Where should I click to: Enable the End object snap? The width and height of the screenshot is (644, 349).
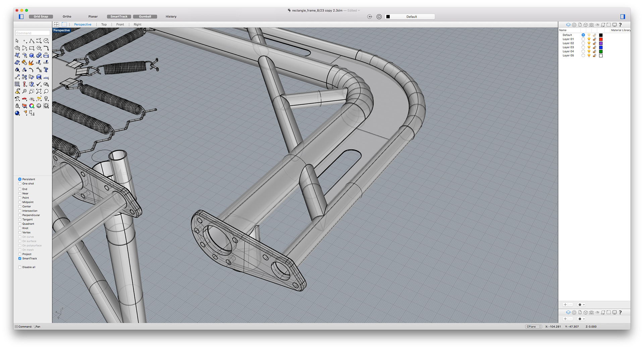(x=20, y=189)
